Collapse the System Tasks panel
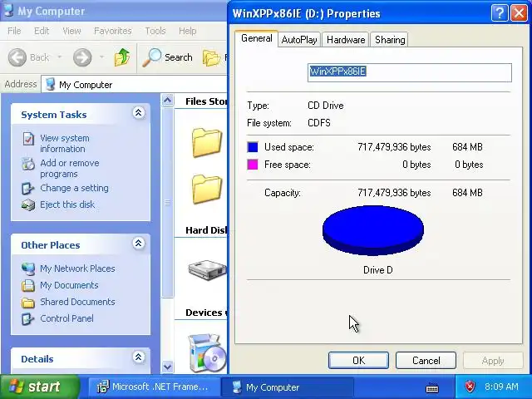532x399 pixels. (x=139, y=113)
